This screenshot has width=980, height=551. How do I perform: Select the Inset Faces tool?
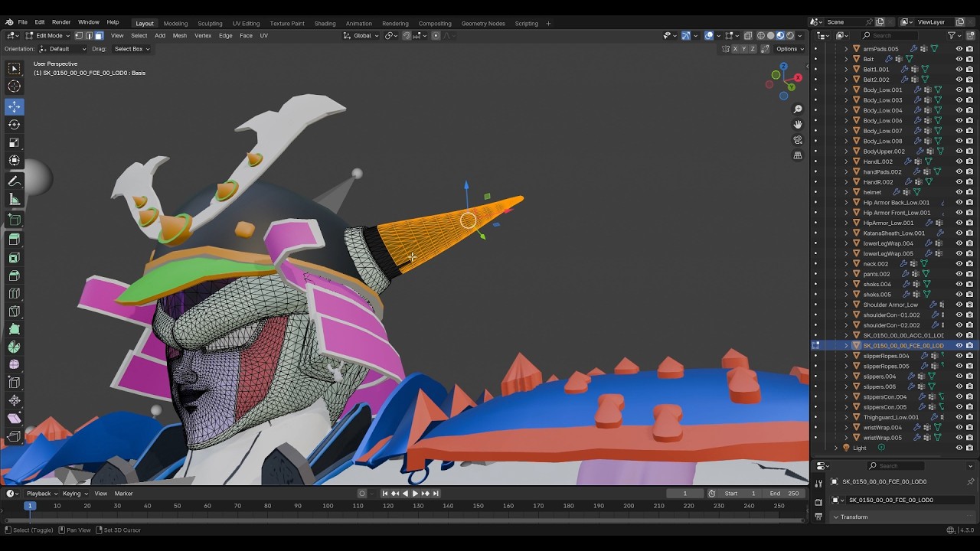[x=14, y=258]
